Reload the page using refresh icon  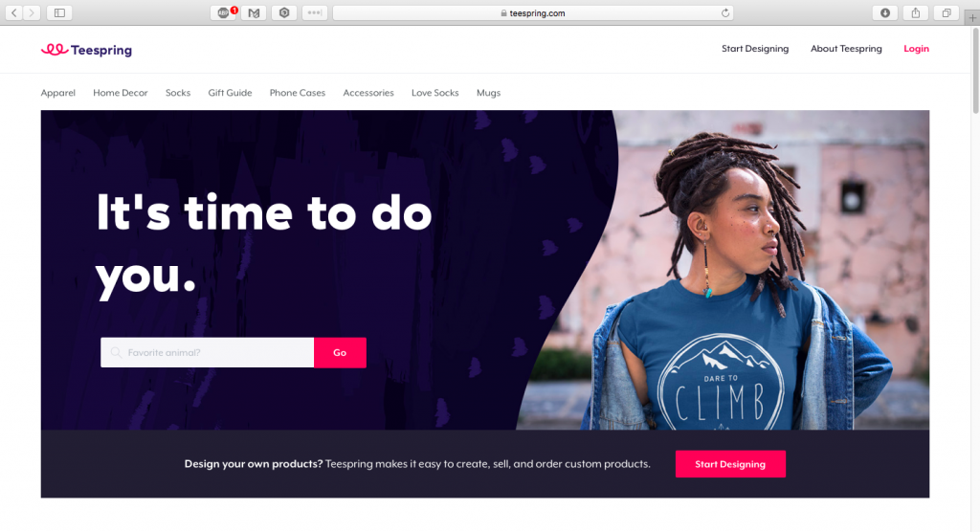725,12
